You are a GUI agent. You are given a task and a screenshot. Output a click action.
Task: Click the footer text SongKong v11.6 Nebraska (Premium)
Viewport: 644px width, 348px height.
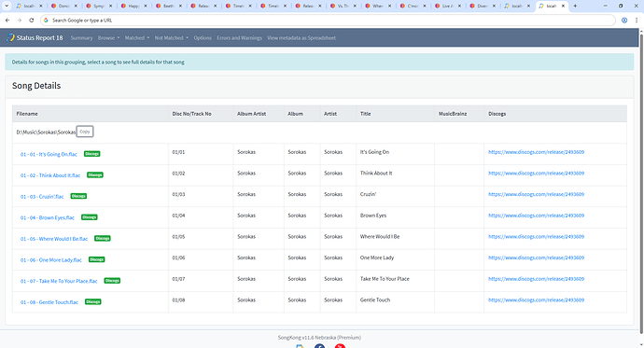click(319, 338)
